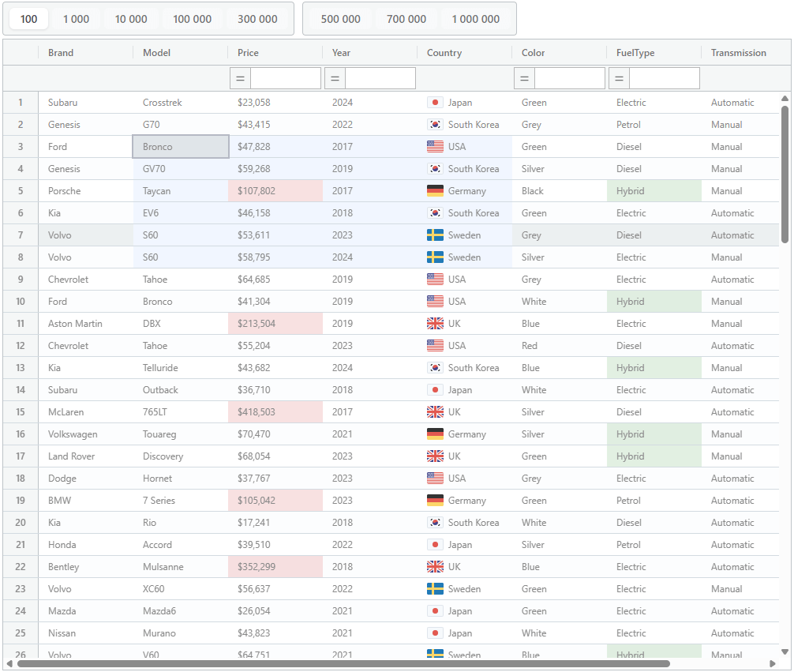The image size is (794, 672).
Task: Click the Sweden flag in the Volvo XC60 row
Action: pyautogui.click(x=435, y=588)
